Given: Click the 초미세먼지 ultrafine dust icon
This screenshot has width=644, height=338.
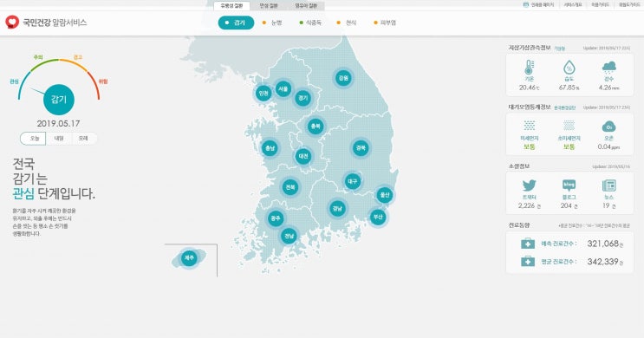Looking at the screenshot, I should click(569, 126).
